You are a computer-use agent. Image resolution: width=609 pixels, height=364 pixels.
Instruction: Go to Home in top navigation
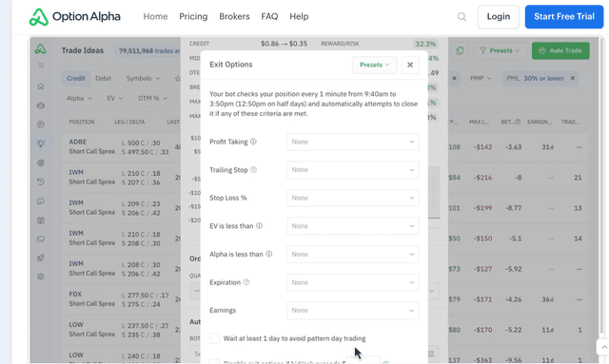[x=155, y=17]
